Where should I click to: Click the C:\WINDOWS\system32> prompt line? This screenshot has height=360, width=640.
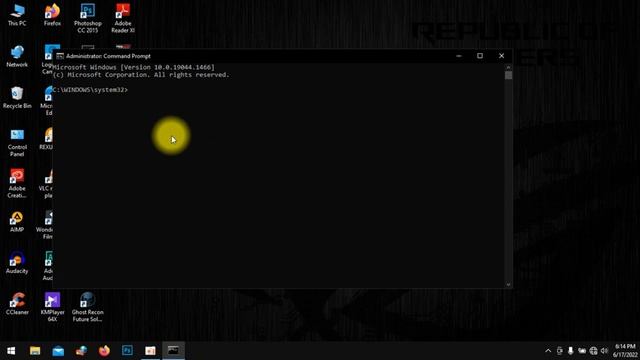click(90, 90)
